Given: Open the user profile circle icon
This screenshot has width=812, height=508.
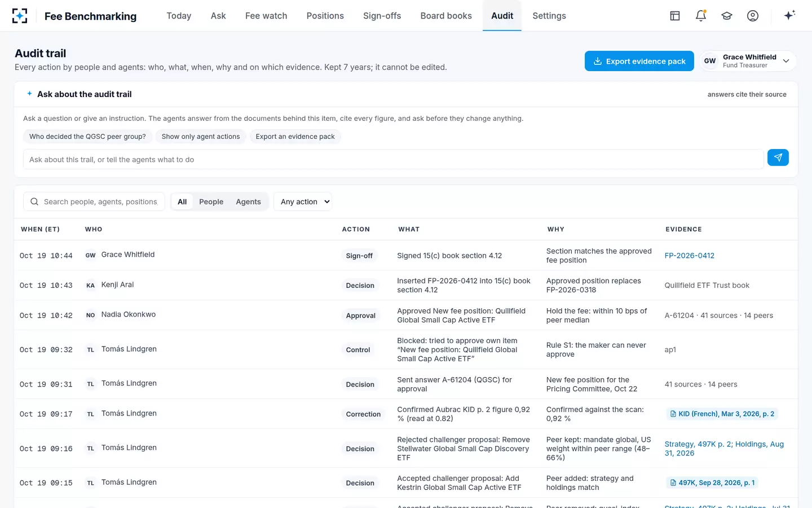Looking at the screenshot, I should click(x=753, y=16).
